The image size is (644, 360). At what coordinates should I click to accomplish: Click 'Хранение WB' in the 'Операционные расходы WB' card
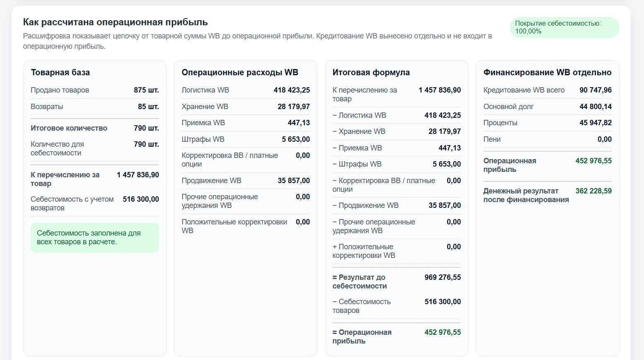click(x=205, y=107)
